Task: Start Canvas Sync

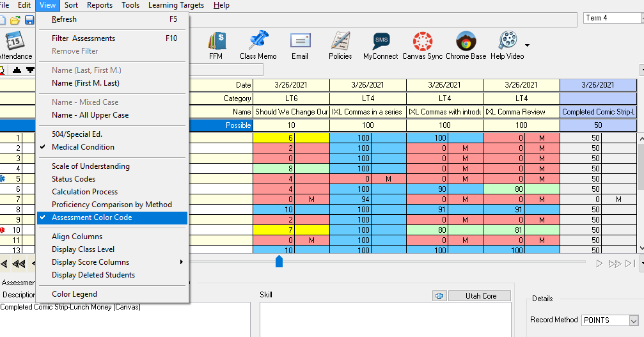Action: (x=423, y=41)
